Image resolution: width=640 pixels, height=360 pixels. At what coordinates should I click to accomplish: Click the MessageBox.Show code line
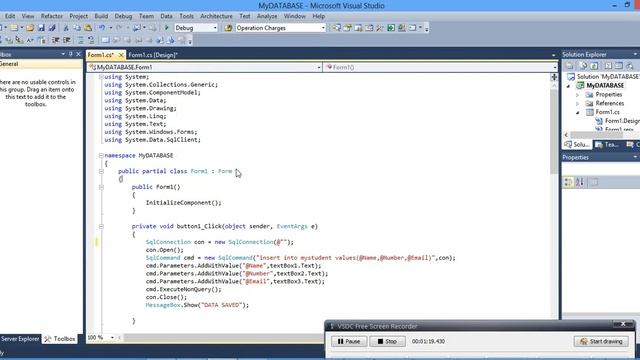coord(197,305)
